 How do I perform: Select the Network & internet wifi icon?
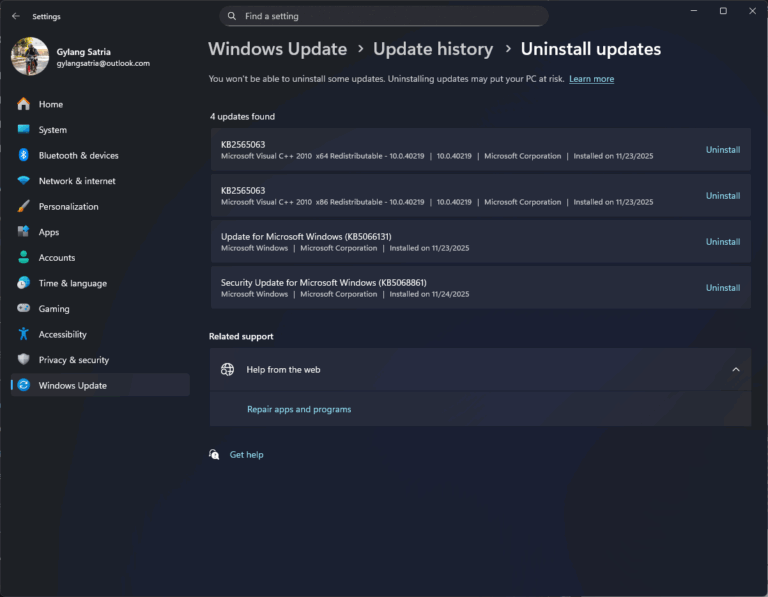(23, 181)
